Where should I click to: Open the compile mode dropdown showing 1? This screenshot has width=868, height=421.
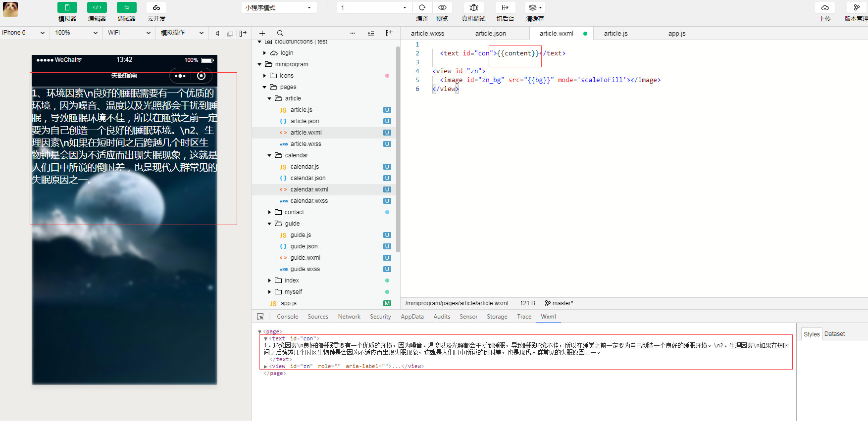tap(374, 7)
